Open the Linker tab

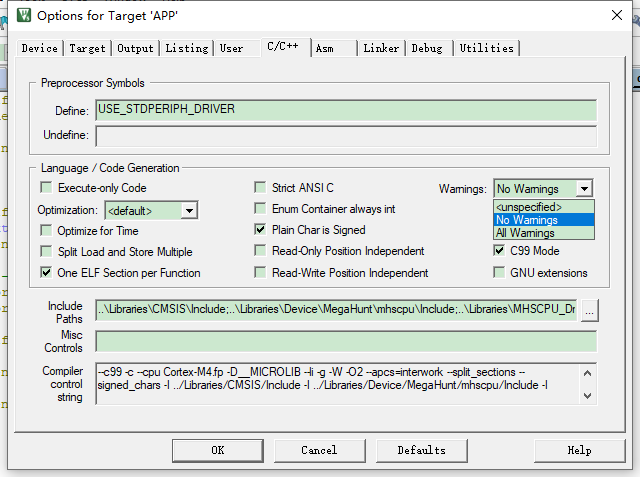381,48
